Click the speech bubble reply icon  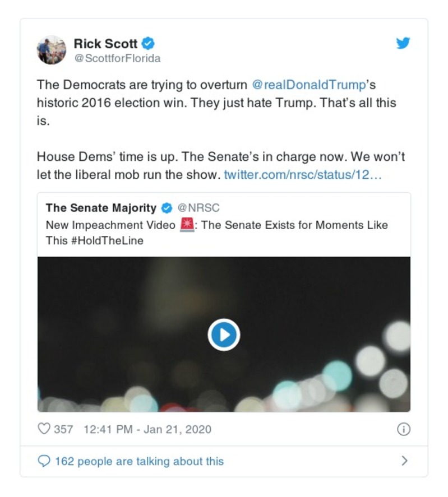[44, 461]
